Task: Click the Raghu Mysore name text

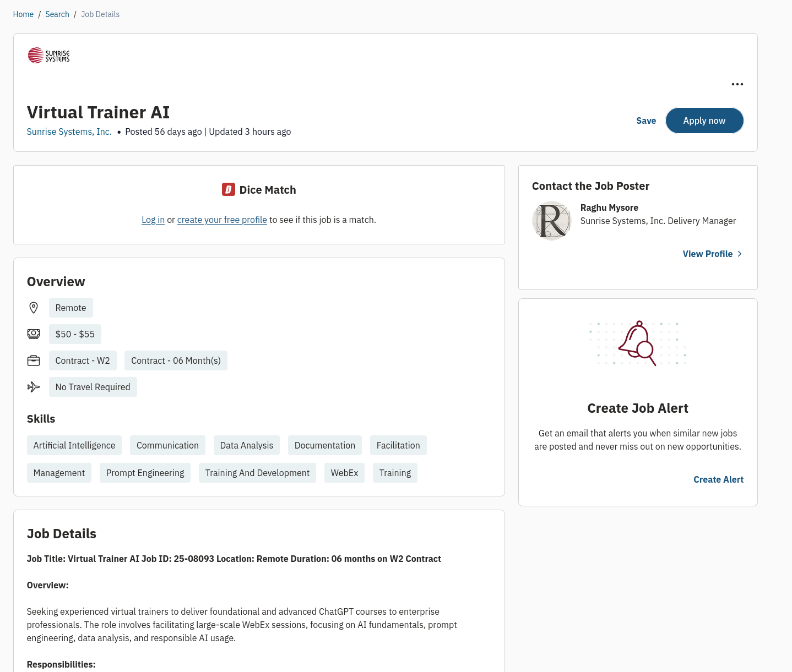Action: pyautogui.click(x=609, y=207)
